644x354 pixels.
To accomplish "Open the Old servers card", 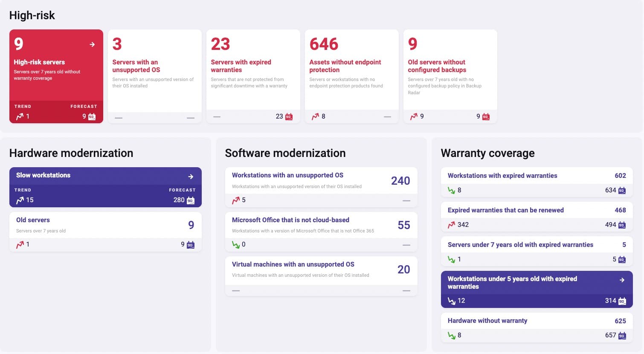I will [33, 220].
